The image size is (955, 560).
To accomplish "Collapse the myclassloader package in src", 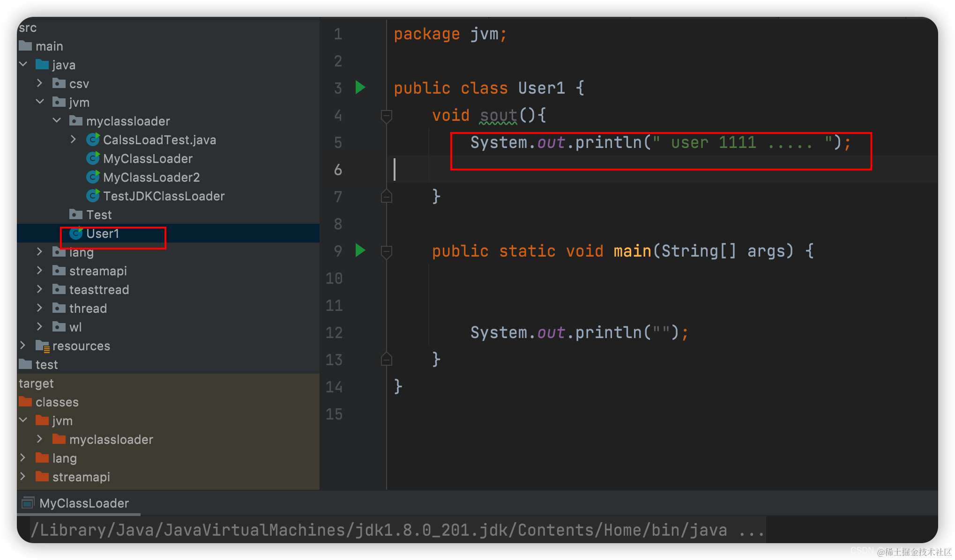I will (x=57, y=120).
